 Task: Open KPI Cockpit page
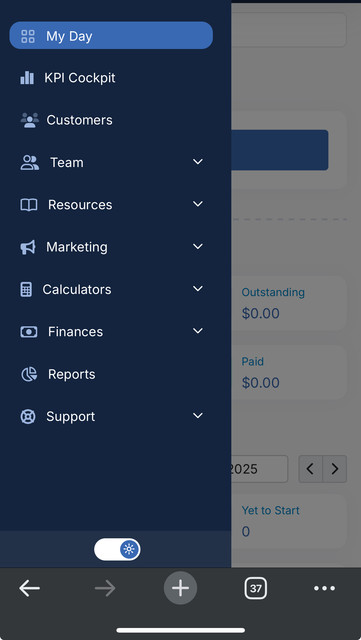[x=80, y=78]
